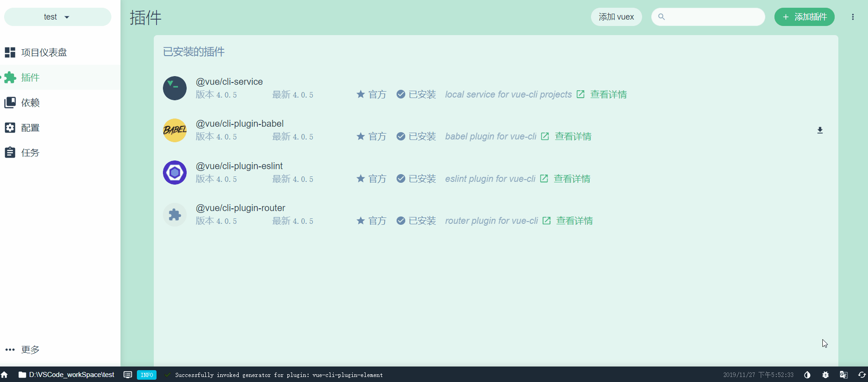868x382 pixels.
Task: Click the refresh icon in the status bar
Action: click(x=862, y=375)
